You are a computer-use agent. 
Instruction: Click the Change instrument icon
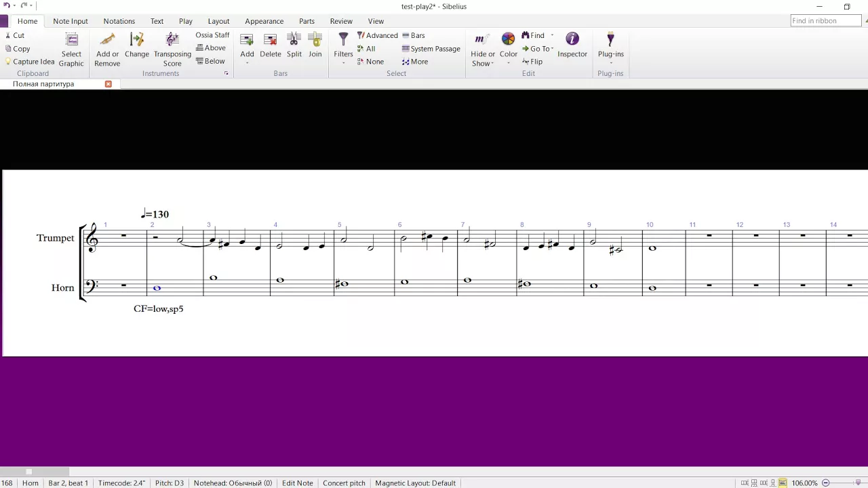[x=137, y=41]
